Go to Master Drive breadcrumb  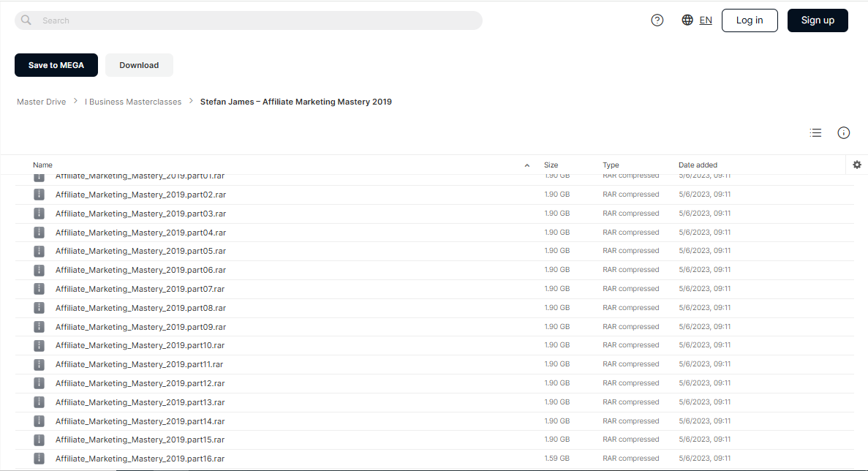[42, 102]
